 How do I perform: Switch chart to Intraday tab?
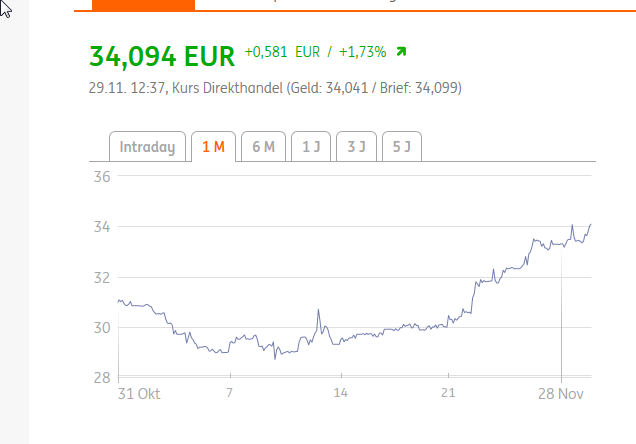click(147, 147)
